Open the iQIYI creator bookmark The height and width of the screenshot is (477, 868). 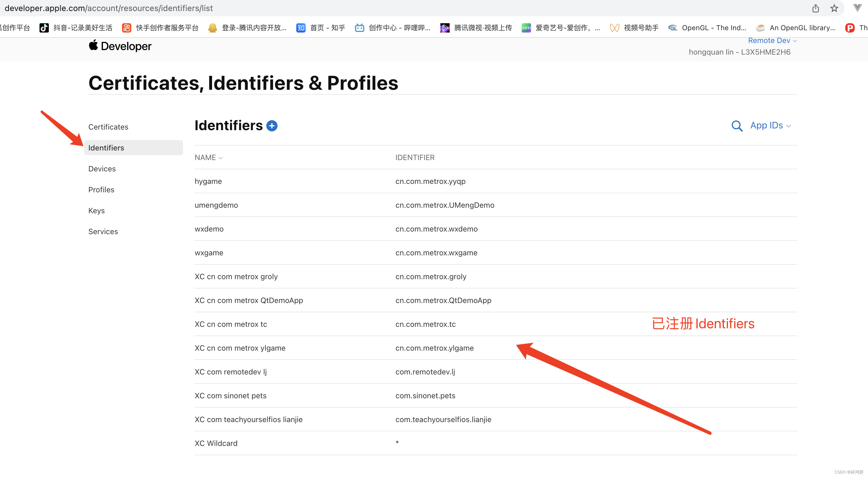click(x=561, y=28)
